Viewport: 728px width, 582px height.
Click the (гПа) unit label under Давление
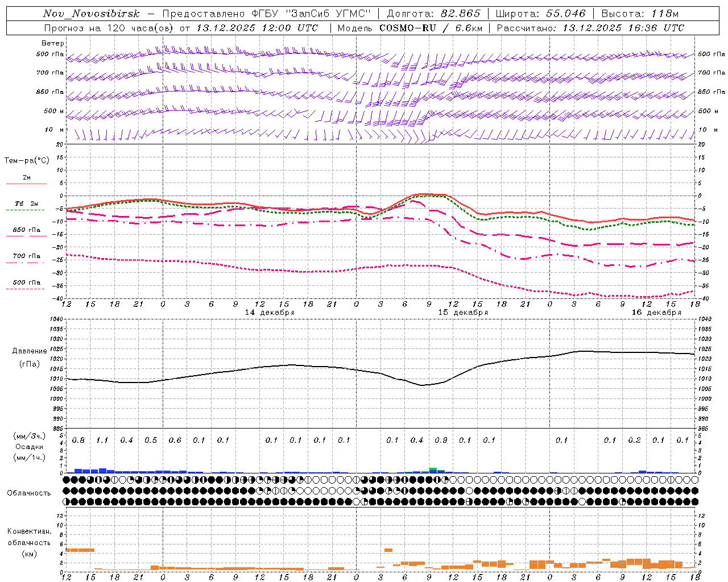pos(30,364)
